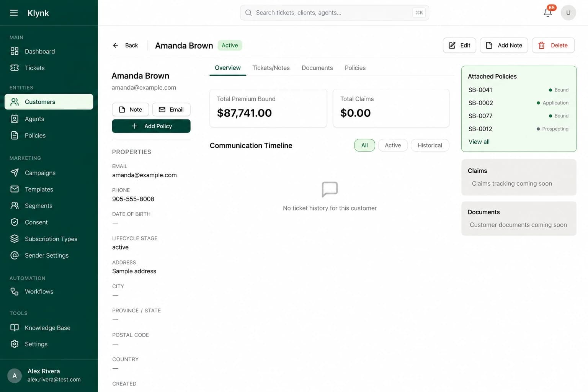The image size is (588, 392).
Task: Open Sender Settings
Action: tap(49, 255)
